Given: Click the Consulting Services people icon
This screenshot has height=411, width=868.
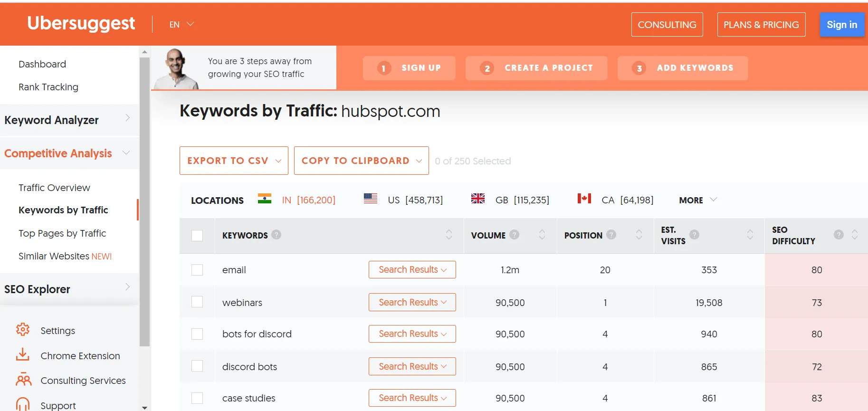Looking at the screenshot, I should click(23, 380).
